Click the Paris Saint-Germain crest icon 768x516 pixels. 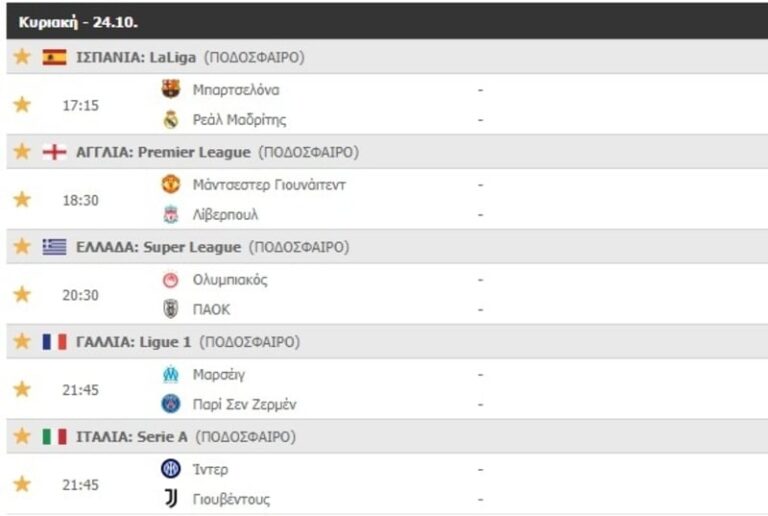click(x=171, y=404)
